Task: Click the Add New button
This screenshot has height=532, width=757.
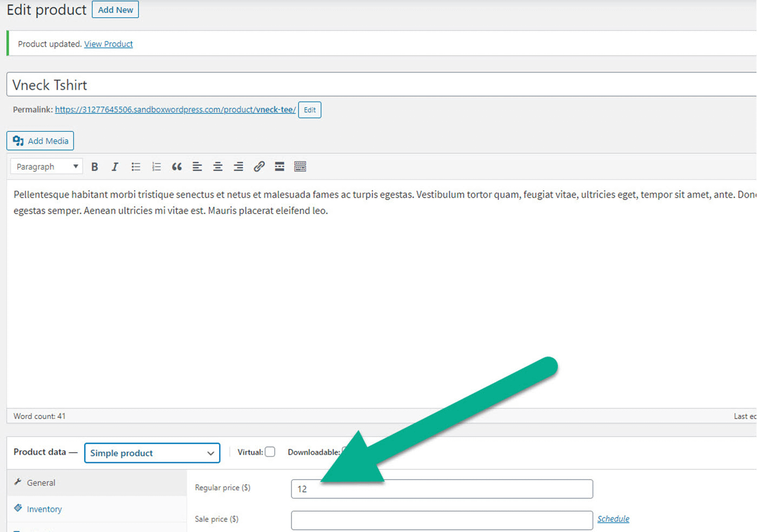Action: 115,10
